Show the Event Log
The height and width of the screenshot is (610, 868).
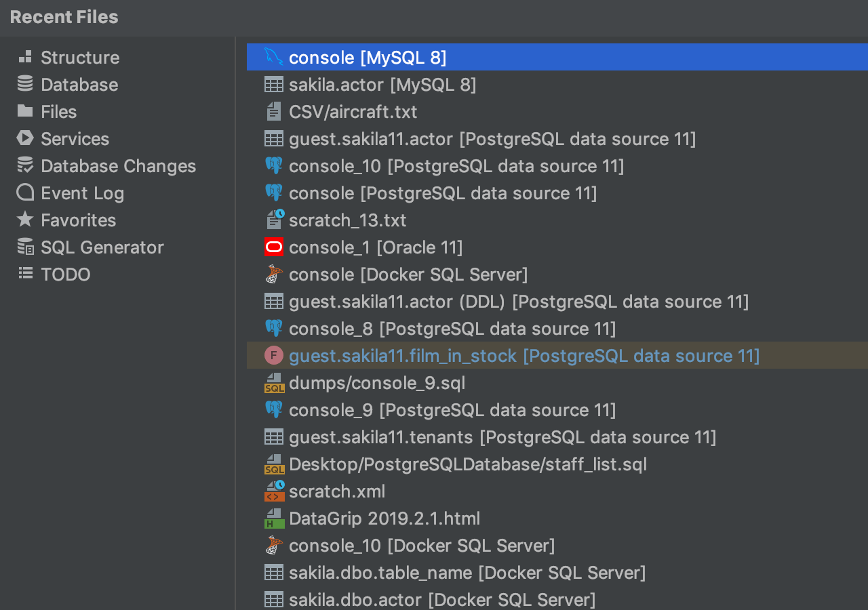click(82, 193)
